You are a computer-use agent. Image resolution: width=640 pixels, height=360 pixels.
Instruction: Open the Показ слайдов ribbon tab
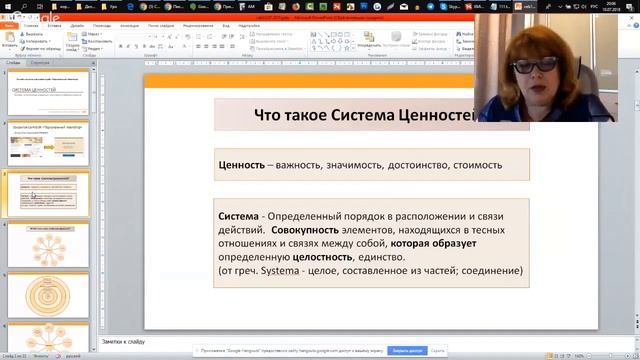161,26
